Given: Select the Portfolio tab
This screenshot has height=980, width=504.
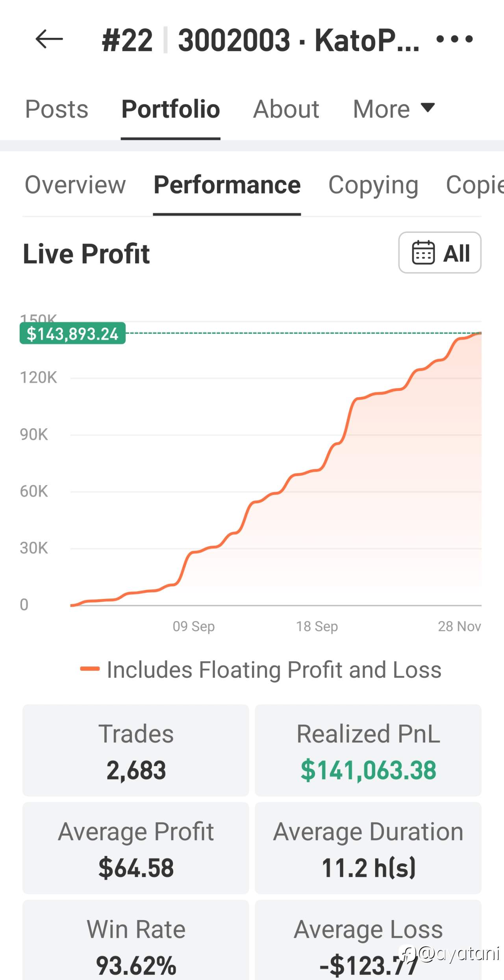Looking at the screenshot, I should click(170, 109).
